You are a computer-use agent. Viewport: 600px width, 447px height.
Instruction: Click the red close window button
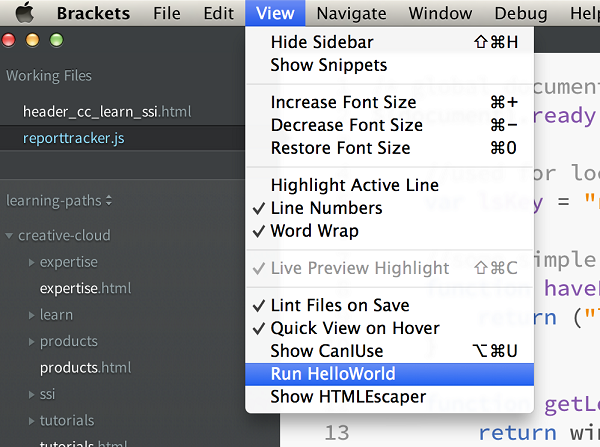[x=8, y=40]
